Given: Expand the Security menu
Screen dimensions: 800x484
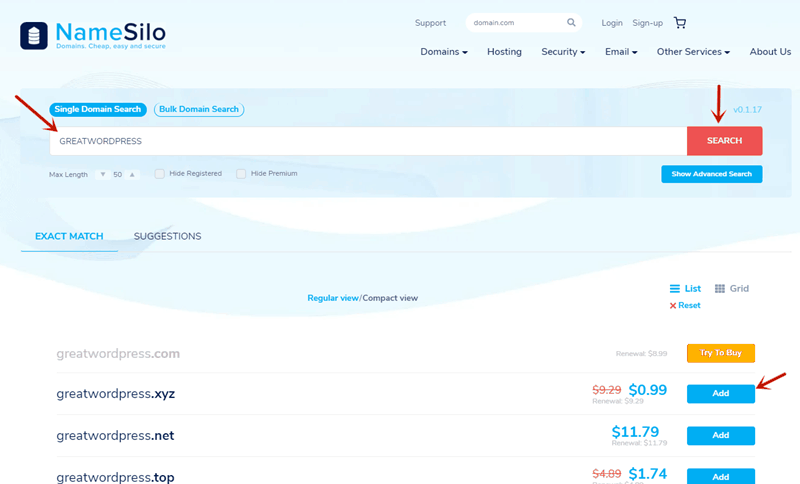Looking at the screenshot, I should [563, 52].
